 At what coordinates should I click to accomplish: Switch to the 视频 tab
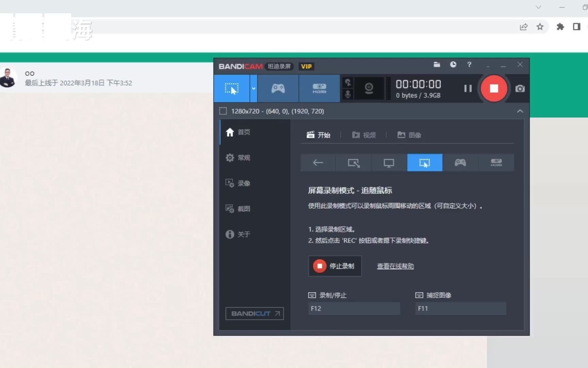pos(364,135)
